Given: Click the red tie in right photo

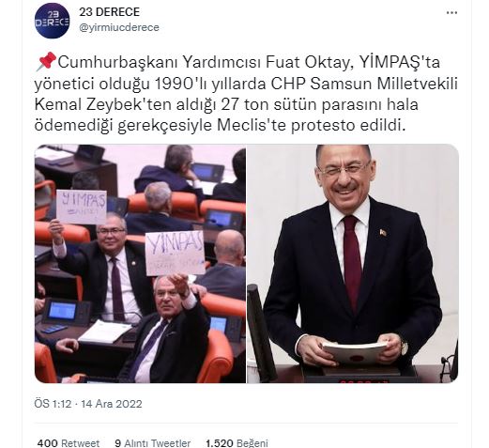Looking at the screenshot, I should [x=352, y=261].
